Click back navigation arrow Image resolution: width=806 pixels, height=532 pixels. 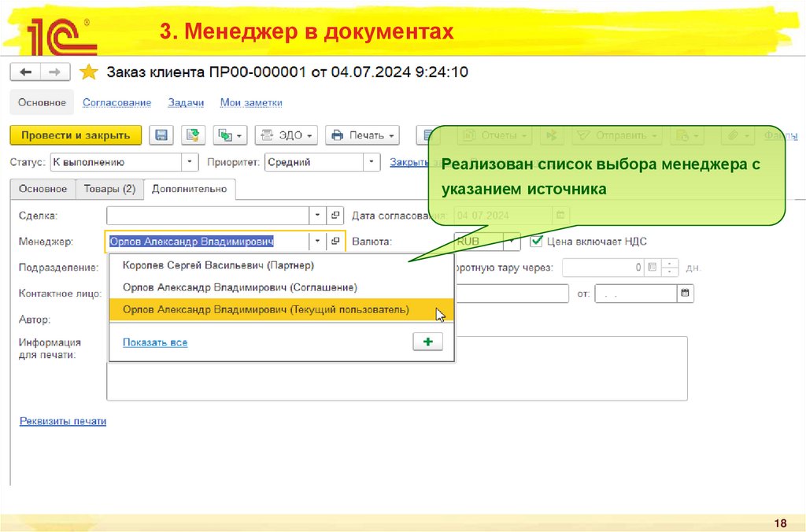pyautogui.click(x=24, y=71)
